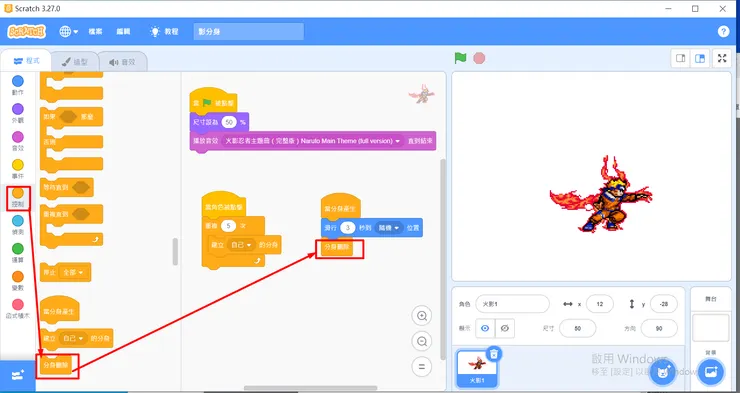Switch to the 造型 (Costumes) tab
740x393 pixels.
click(x=75, y=62)
